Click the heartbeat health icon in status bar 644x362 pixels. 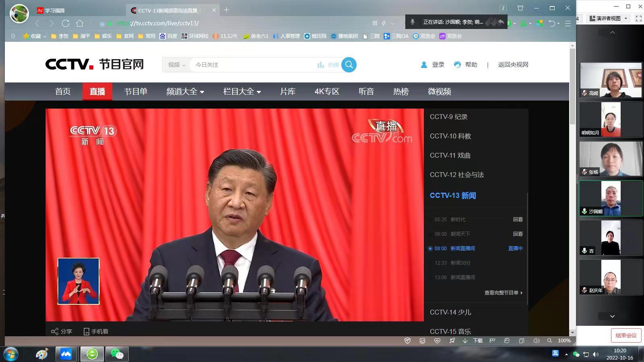coord(437,341)
